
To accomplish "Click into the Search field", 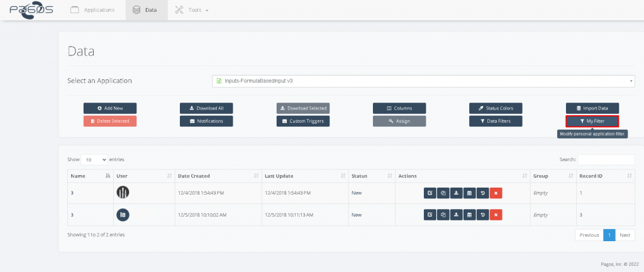I will pyautogui.click(x=606, y=160).
